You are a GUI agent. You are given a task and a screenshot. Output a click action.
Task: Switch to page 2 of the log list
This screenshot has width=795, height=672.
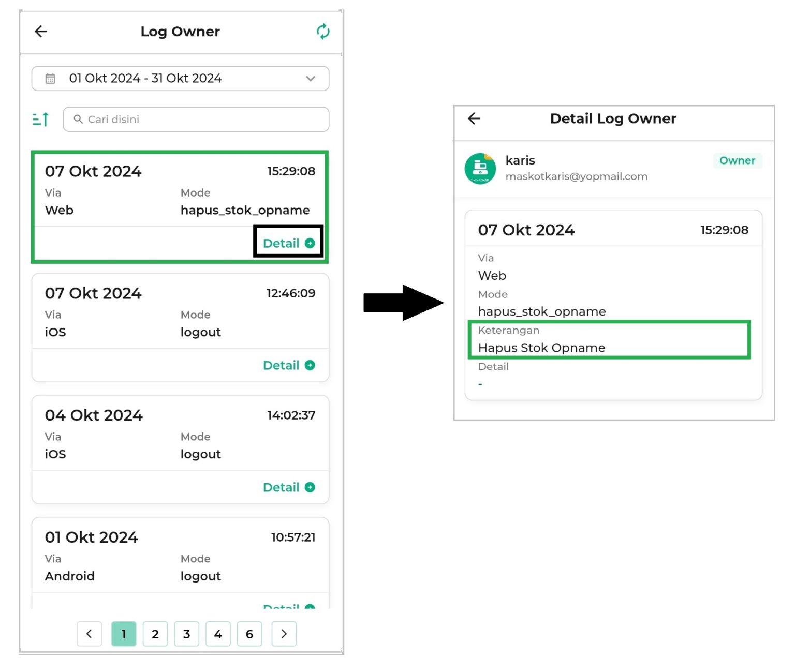pos(155,634)
